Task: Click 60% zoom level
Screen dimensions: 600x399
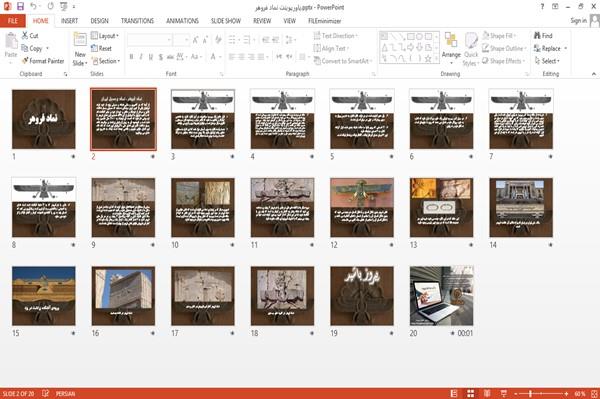Action: [580, 393]
